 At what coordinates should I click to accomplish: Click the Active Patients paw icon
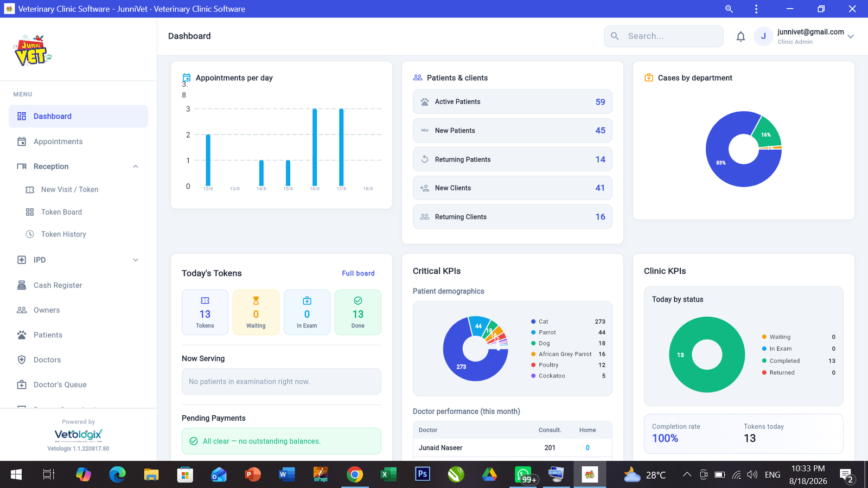pyautogui.click(x=425, y=101)
